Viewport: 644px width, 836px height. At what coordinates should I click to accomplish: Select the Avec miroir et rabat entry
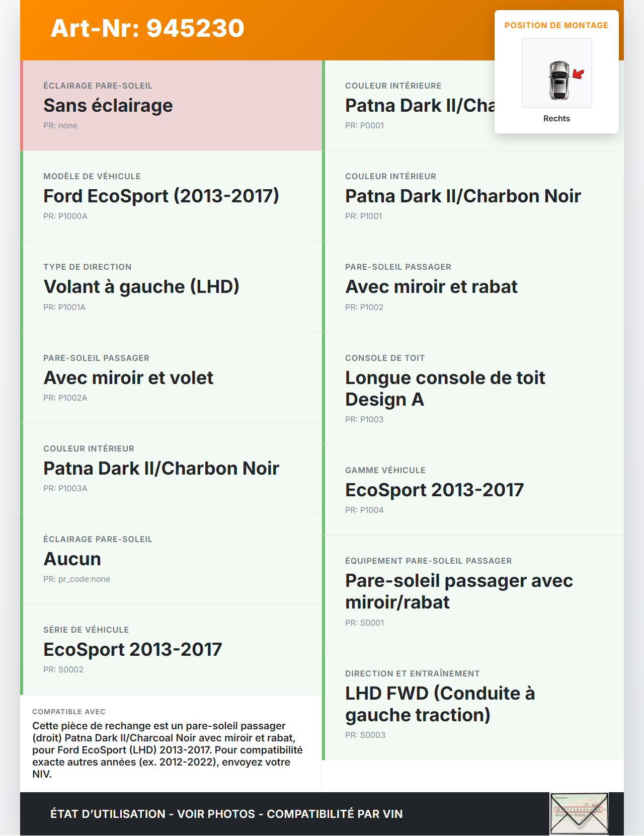pyautogui.click(x=473, y=287)
